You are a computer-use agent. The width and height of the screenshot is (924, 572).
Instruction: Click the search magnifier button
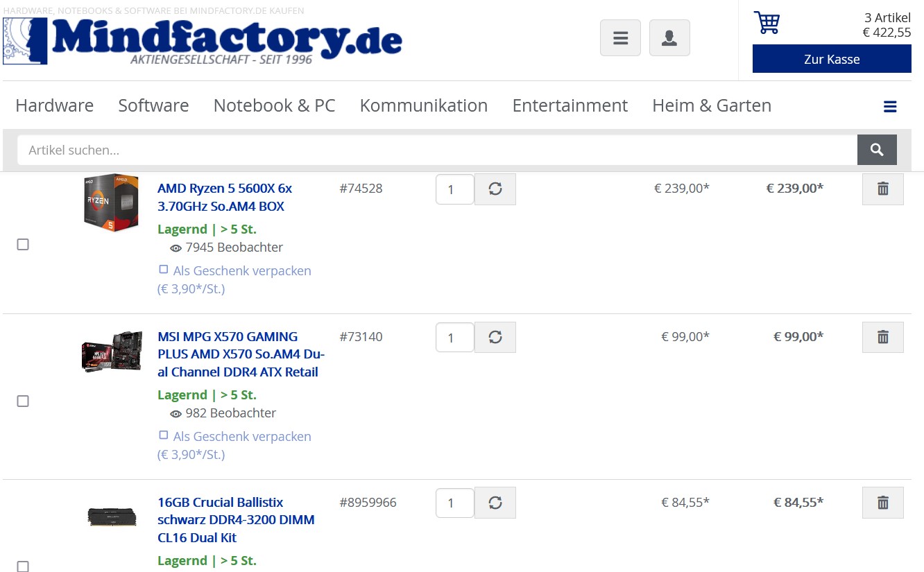(x=877, y=150)
